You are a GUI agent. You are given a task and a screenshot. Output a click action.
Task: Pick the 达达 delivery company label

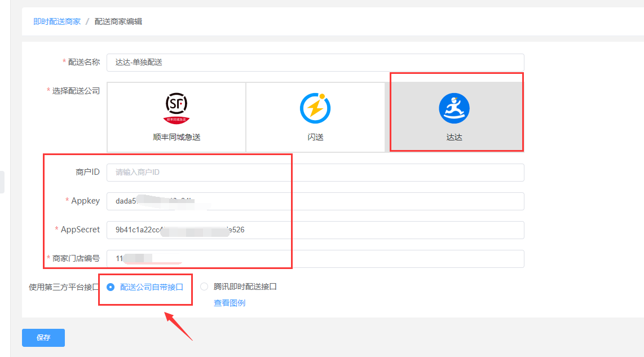click(x=454, y=137)
